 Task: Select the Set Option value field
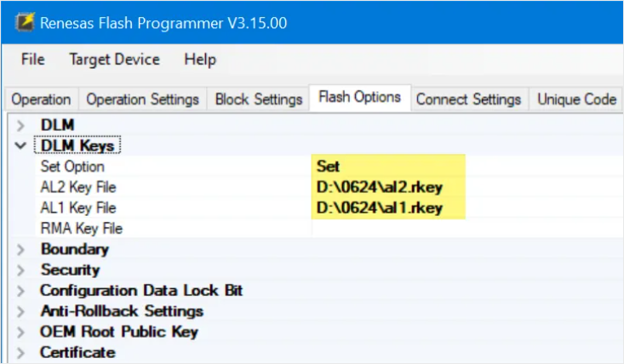click(x=467, y=166)
